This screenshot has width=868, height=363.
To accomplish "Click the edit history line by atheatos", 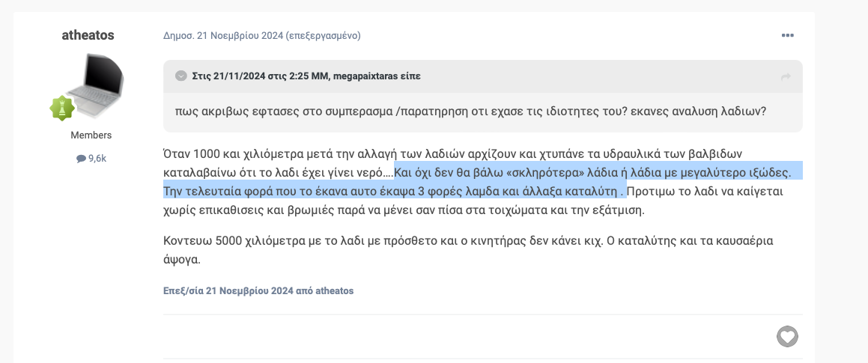I will point(258,290).
